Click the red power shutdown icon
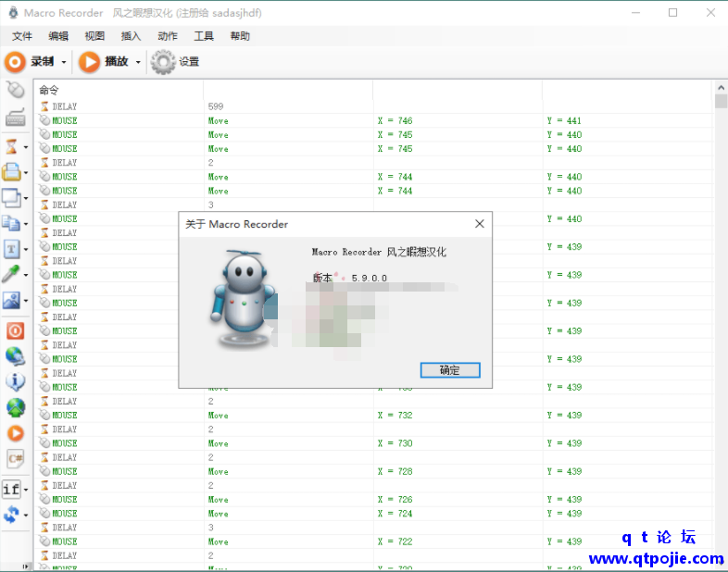This screenshot has height=572, width=728. [16, 330]
